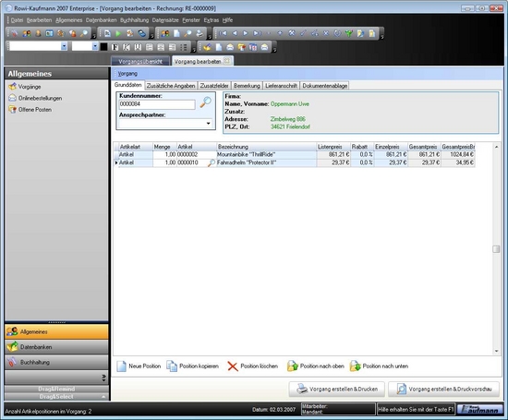Click the black font color swatch

click(103, 47)
